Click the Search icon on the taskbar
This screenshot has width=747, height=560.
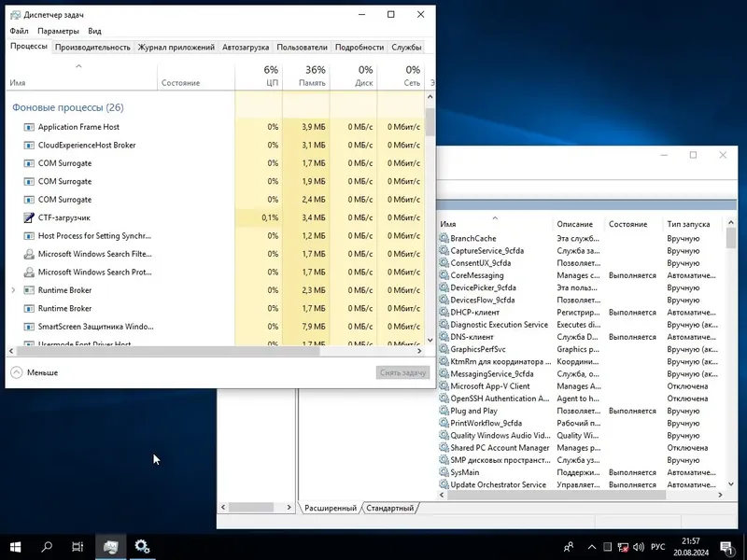45,546
